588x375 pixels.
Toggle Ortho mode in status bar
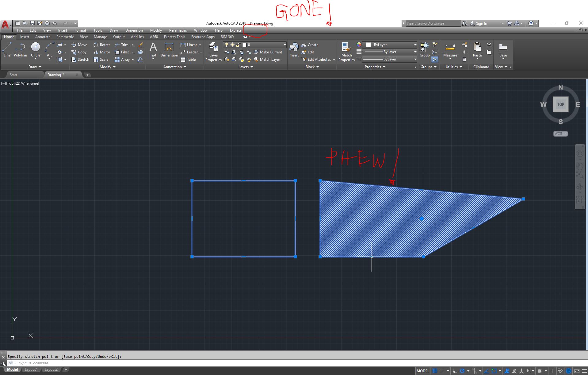point(455,371)
